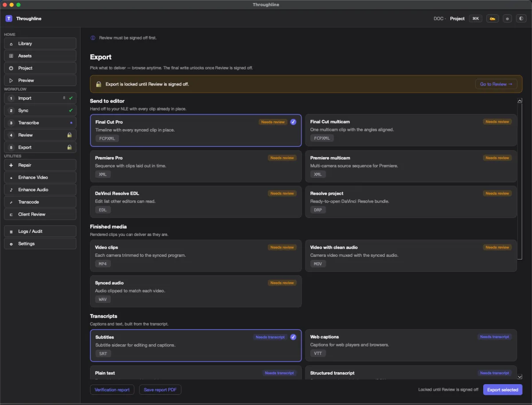Screen dimensions: 532x405
Task: Click the UTILITIES sidebar heading
Action: [13, 156]
